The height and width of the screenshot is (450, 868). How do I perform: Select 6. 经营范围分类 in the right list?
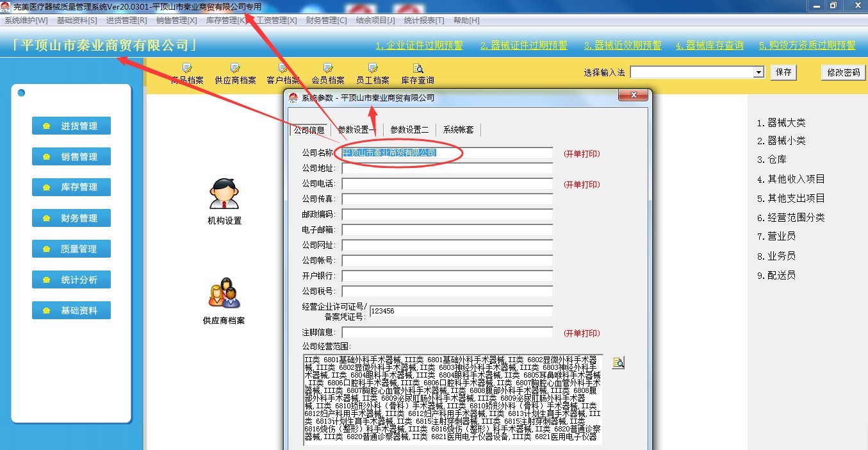(790, 218)
